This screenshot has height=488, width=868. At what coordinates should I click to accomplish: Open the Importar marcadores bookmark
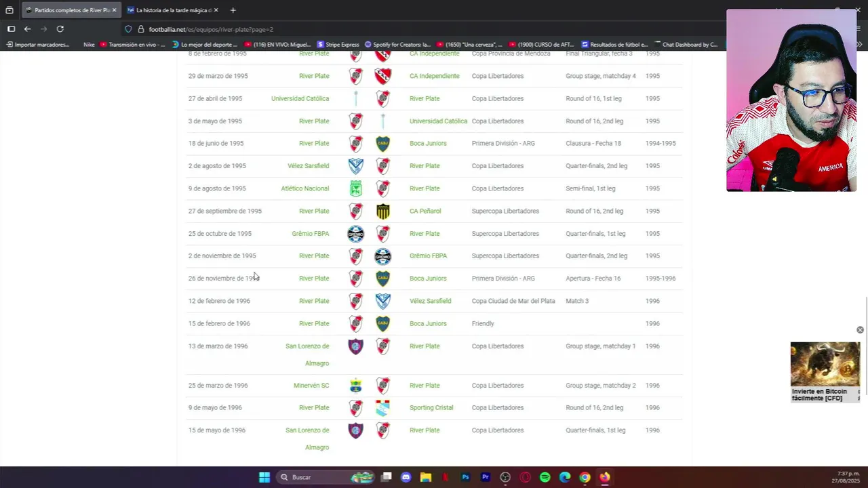point(38,45)
